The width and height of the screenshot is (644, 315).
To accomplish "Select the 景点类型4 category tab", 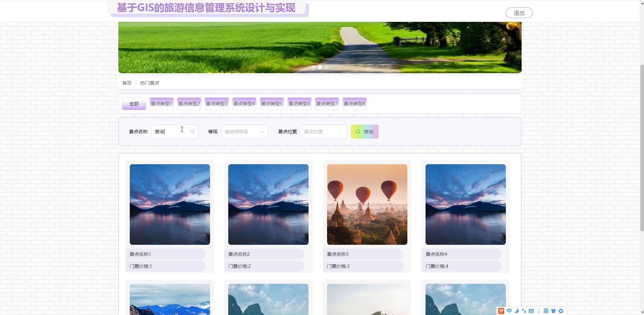I will 244,104.
